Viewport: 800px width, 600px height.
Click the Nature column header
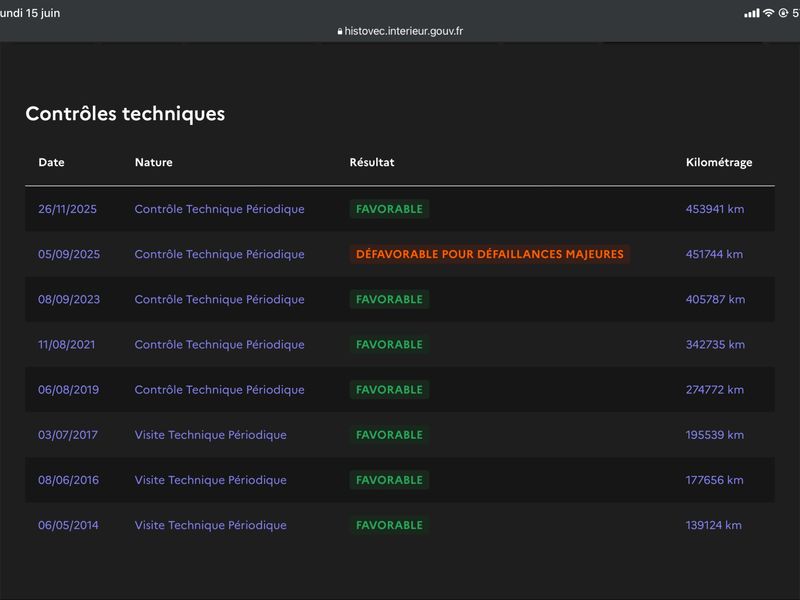(154, 162)
